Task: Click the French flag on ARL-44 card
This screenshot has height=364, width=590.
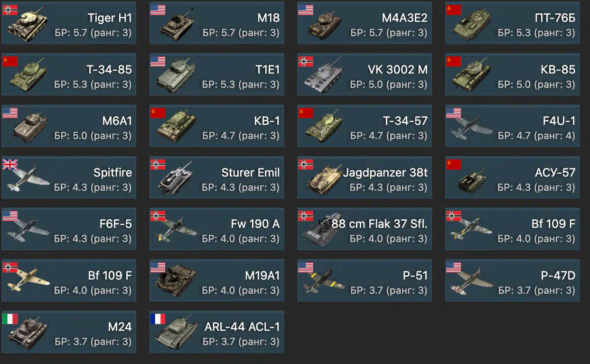Action: point(158,318)
